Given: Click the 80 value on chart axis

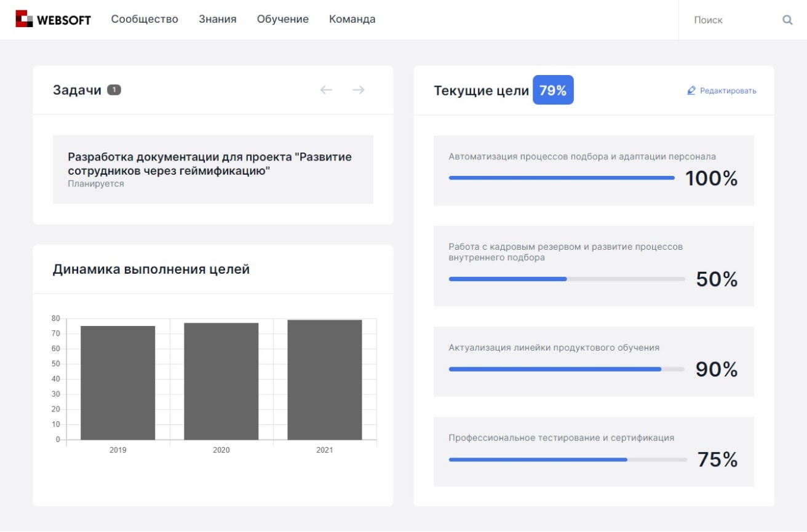Looking at the screenshot, I should pos(56,319).
